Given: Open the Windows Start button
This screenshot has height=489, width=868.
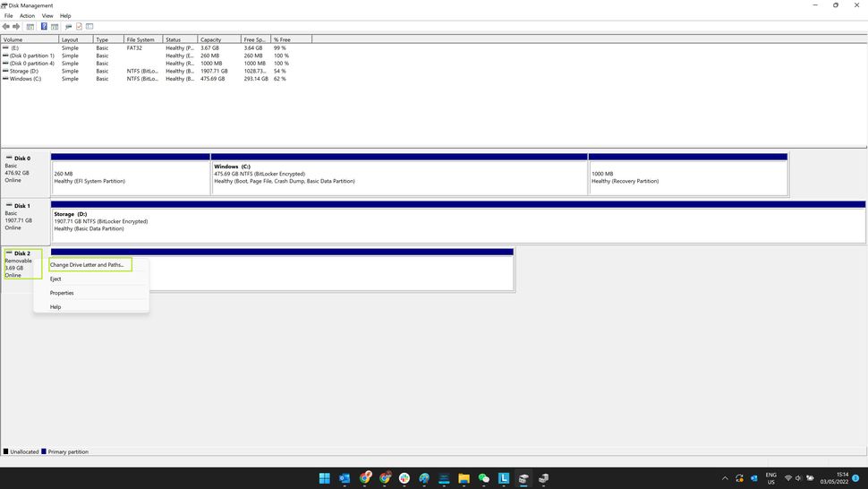Looking at the screenshot, I should tap(325, 478).
